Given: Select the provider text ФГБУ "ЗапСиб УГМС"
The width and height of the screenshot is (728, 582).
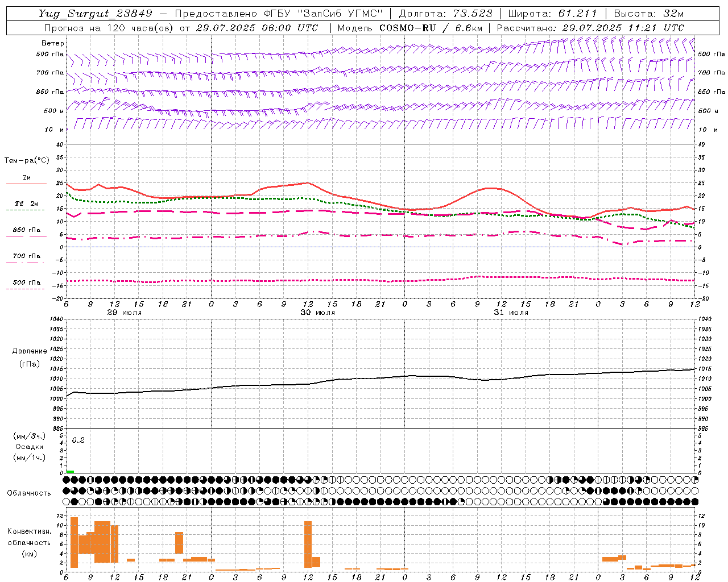Looking at the screenshot, I should click(323, 14).
